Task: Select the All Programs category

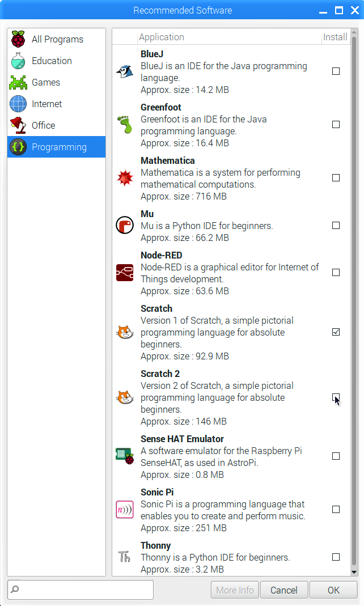Action: pyautogui.click(x=57, y=39)
